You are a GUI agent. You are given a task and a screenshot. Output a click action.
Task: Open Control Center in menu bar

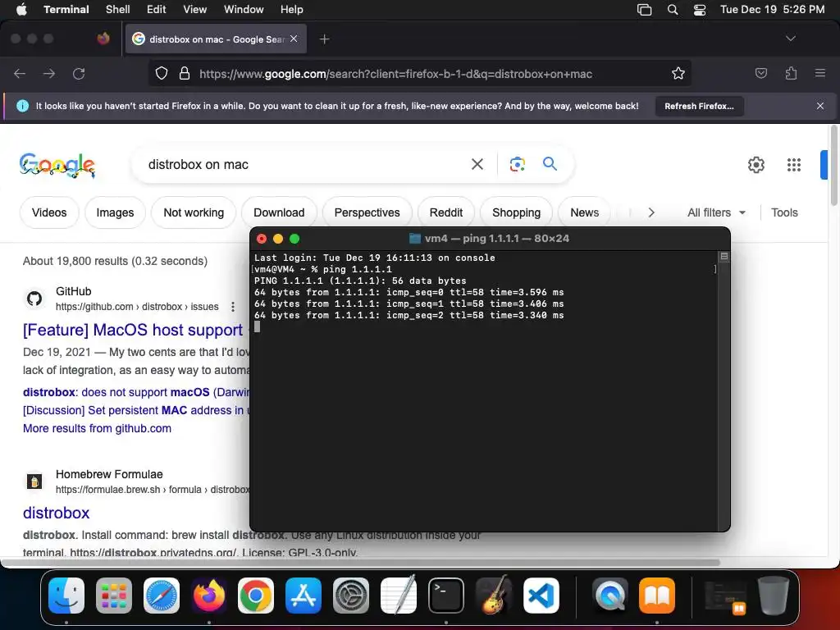(x=700, y=10)
